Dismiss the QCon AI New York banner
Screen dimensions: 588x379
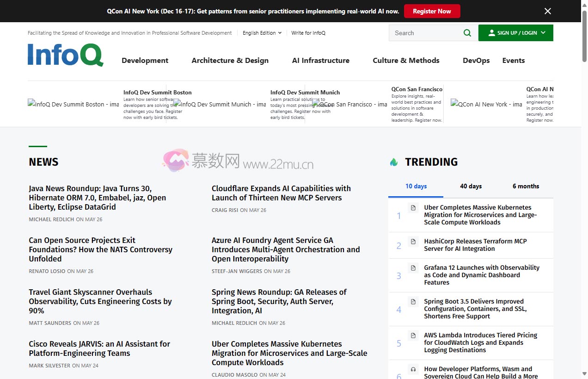point(548,11)
